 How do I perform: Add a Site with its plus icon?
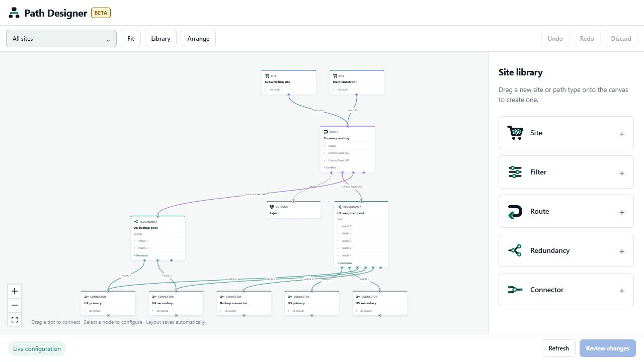tap(622, 134)
